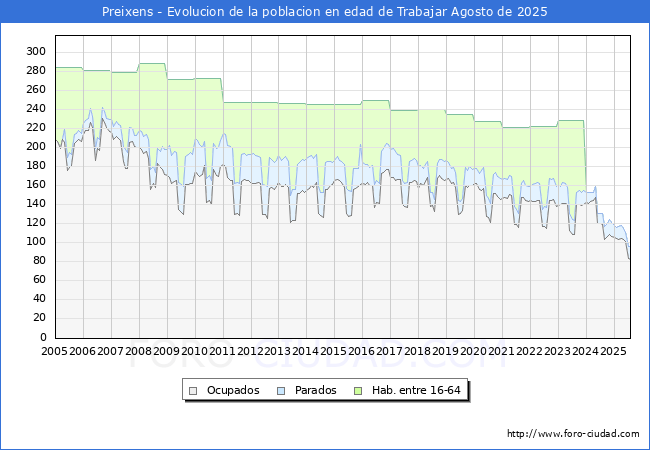Click the 2007 x-axis year label
This screenshot has height=450, width=650.
[x=110, y=351]
